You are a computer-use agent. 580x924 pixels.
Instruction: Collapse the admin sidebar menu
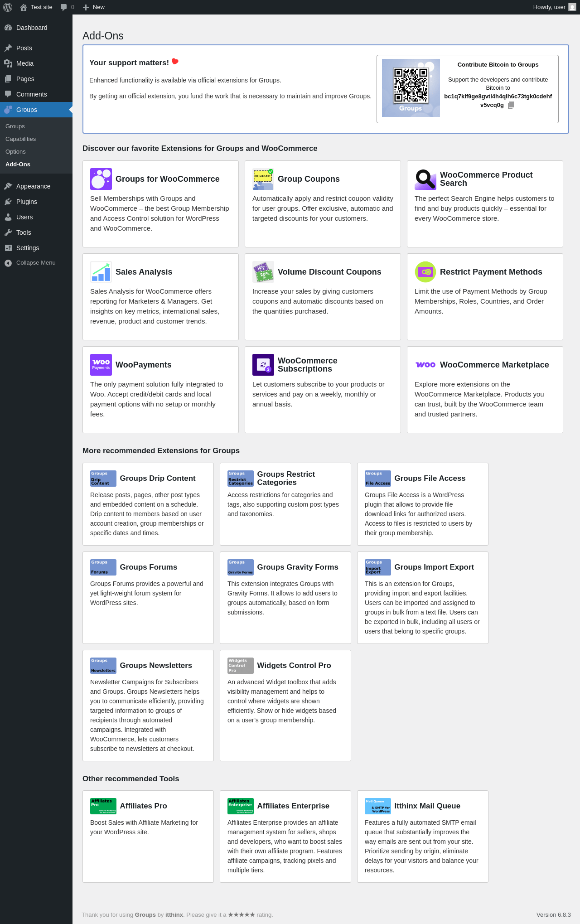[36, 263]
